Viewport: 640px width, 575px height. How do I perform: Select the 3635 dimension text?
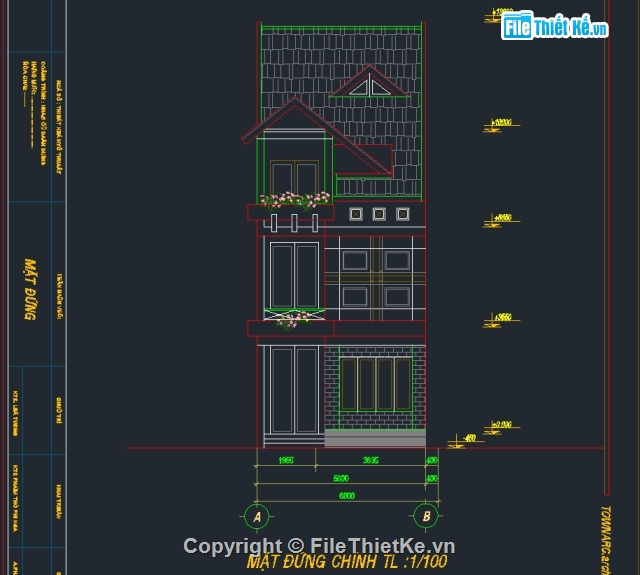[x=371, y=460]
